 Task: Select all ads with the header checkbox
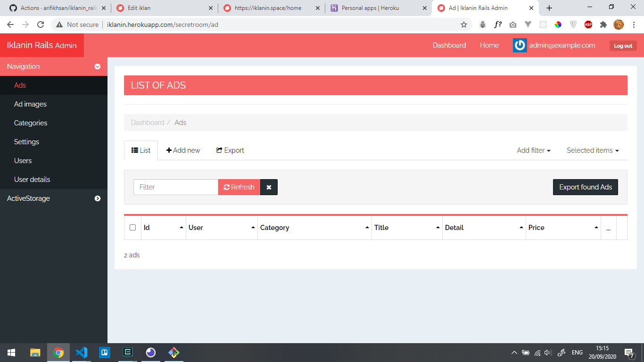pos(132,227)
